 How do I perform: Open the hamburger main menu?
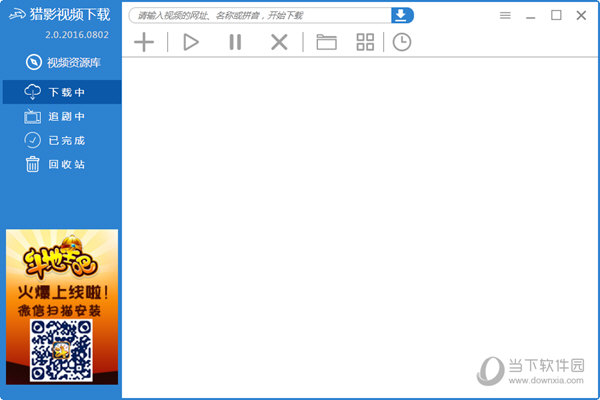[x=505, y=15]
